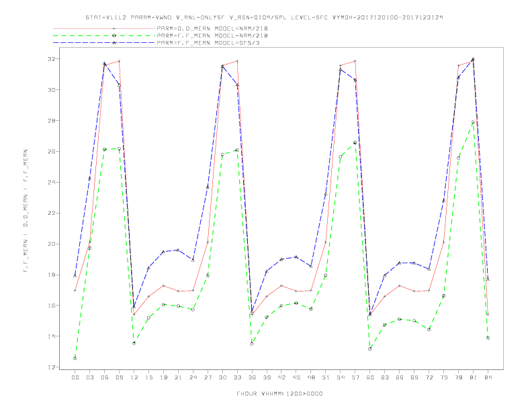Click x-axis forecast hour label 48
Viewport: 532px width, 411px height.
[x=311, y=377]
